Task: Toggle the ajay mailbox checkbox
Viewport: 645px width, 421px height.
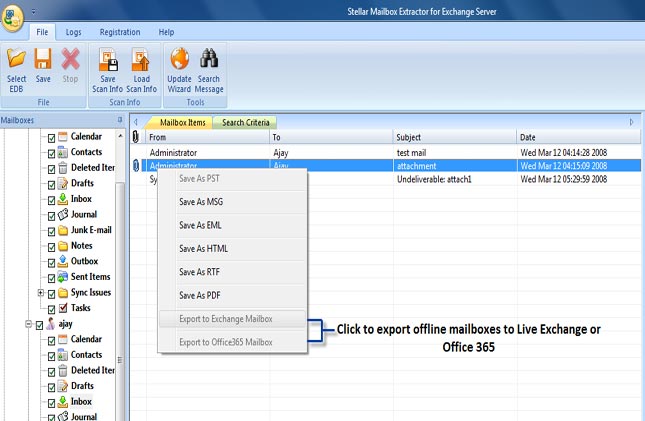Action: 39,326
